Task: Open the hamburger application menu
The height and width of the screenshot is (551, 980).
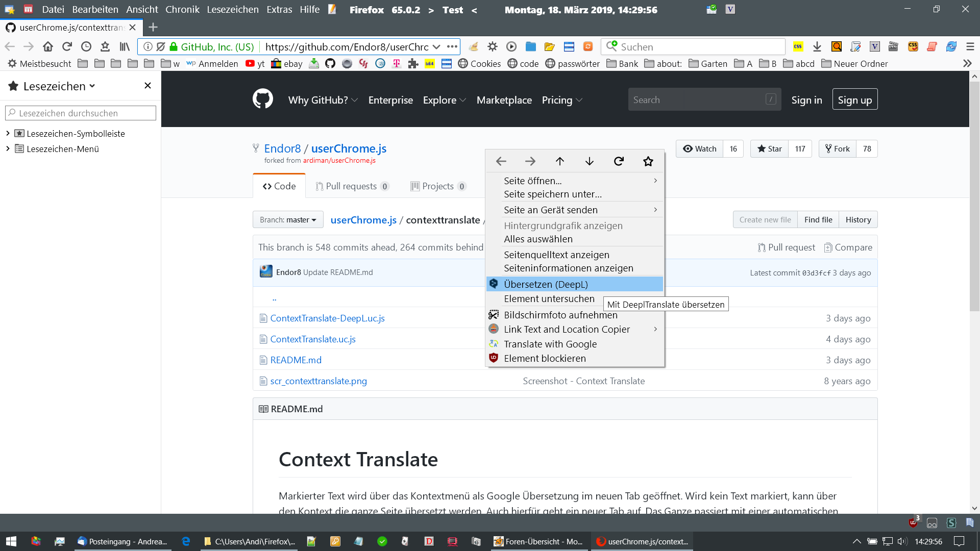Action: point(970,46)
